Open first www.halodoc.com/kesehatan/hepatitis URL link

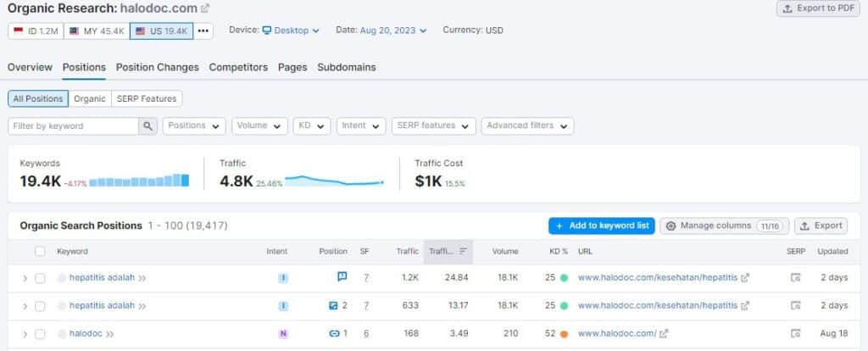658,277
